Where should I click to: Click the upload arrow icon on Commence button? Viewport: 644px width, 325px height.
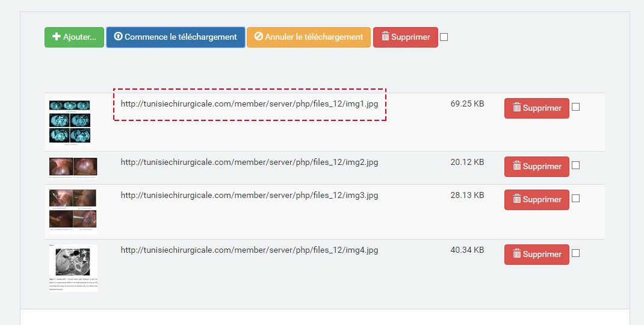tap(119, 36)
